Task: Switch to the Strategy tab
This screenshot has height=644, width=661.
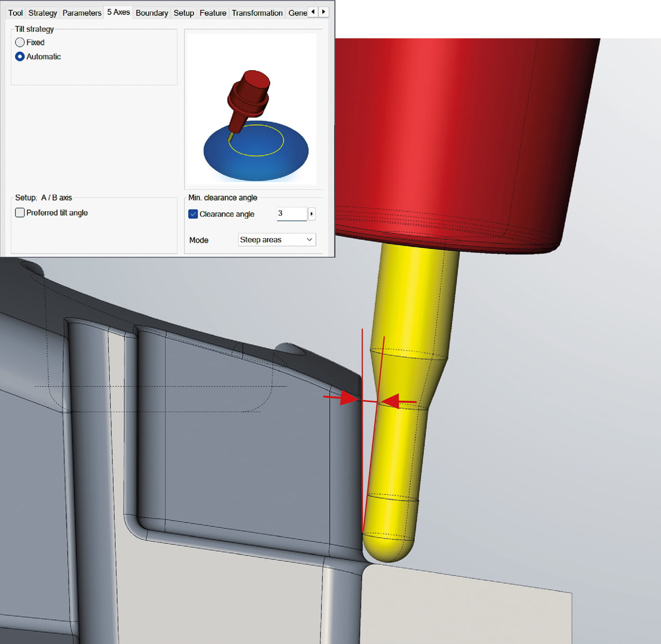Action: [x=42, y=13]
